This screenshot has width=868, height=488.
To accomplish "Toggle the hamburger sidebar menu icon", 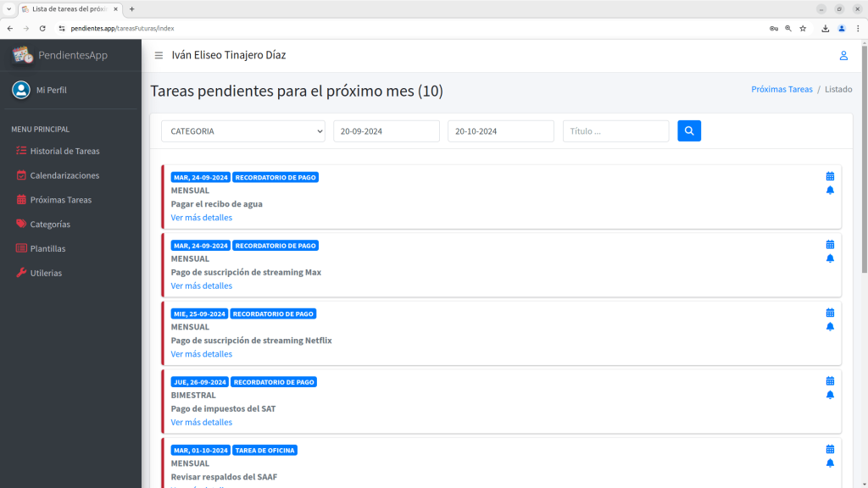I will 159,55.
